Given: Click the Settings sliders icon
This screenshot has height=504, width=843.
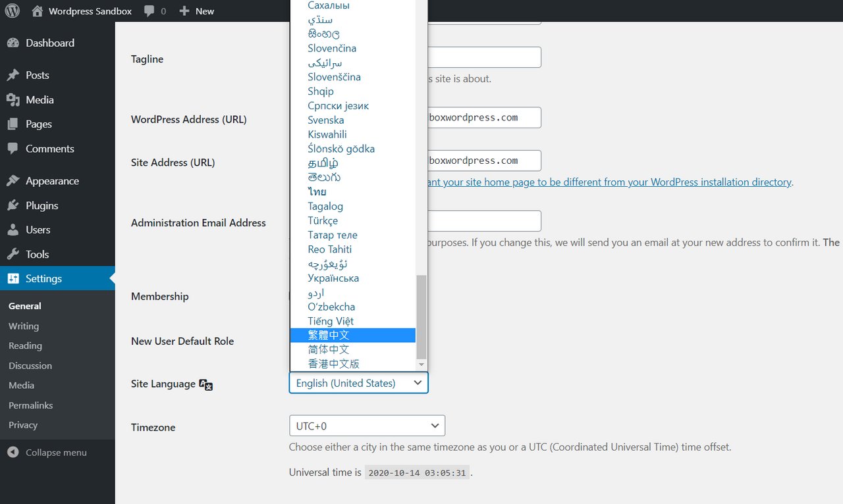Looking at the screenshot, I should (13, 278).
